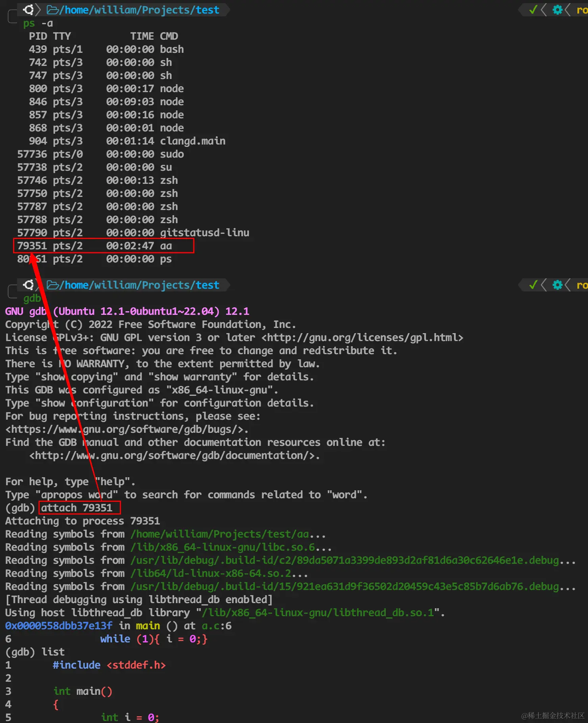Click the gear icon in the top prompt
The image size is (588, 723).
tap(557, 10)
